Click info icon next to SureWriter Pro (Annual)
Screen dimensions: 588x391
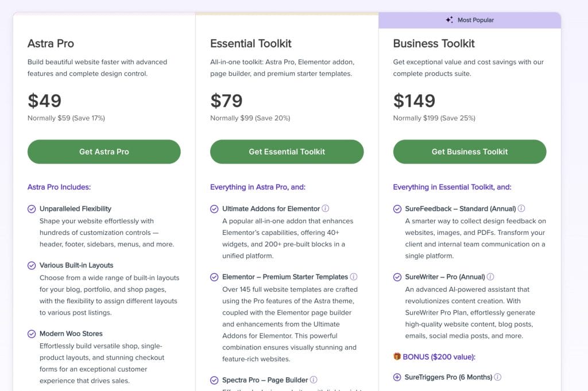[x=490, y=277]
